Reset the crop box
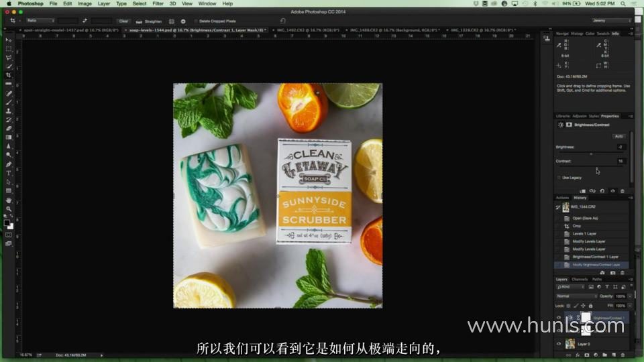 (x=283, y=21)
